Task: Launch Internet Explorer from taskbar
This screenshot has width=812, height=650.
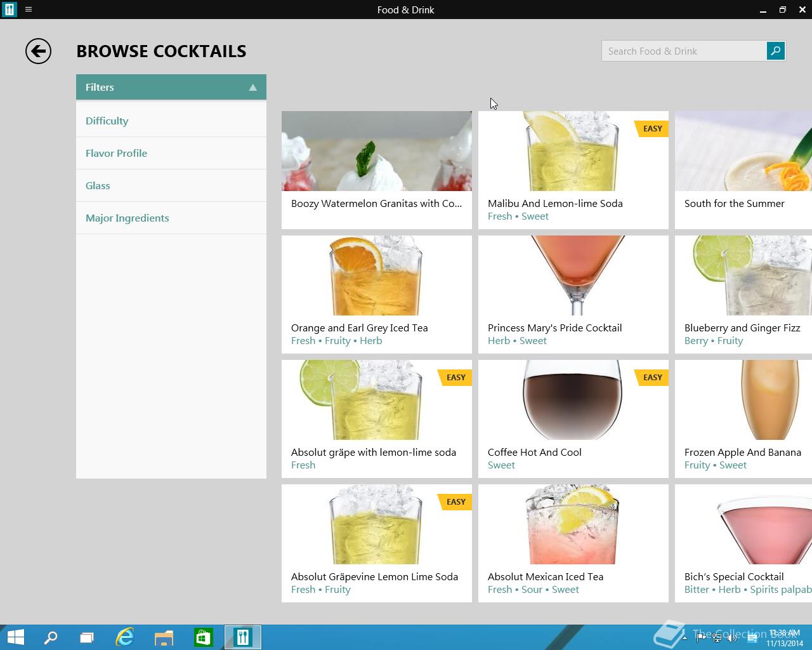Action: (125, 637)
